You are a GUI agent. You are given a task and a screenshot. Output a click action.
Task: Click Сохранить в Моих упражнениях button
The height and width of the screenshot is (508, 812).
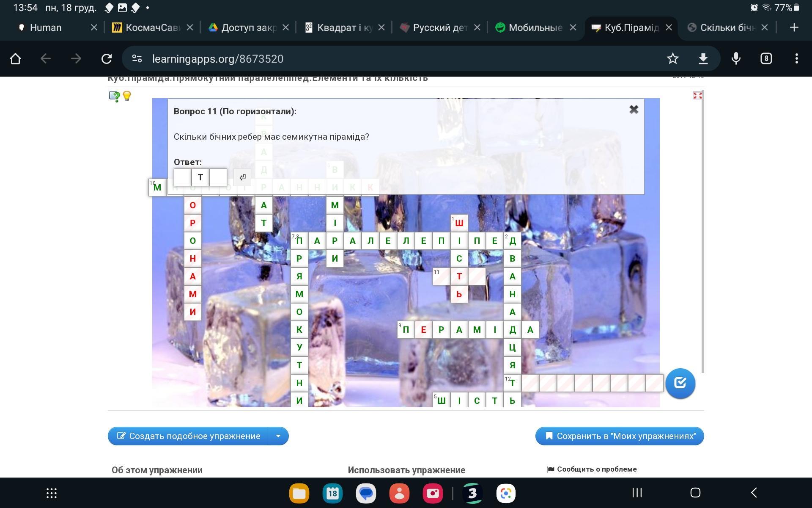tap(620, 436)
